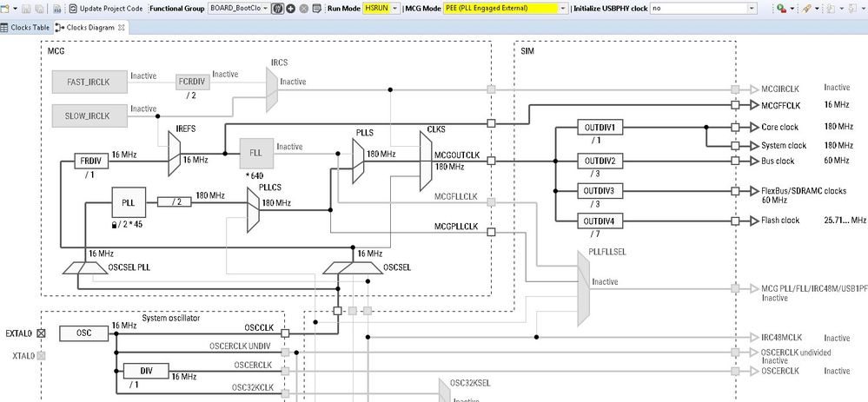
Task: Click the OSCSEL multiplexer near 16 MHz
Action: pyautogui.click(x=353, y=267)
